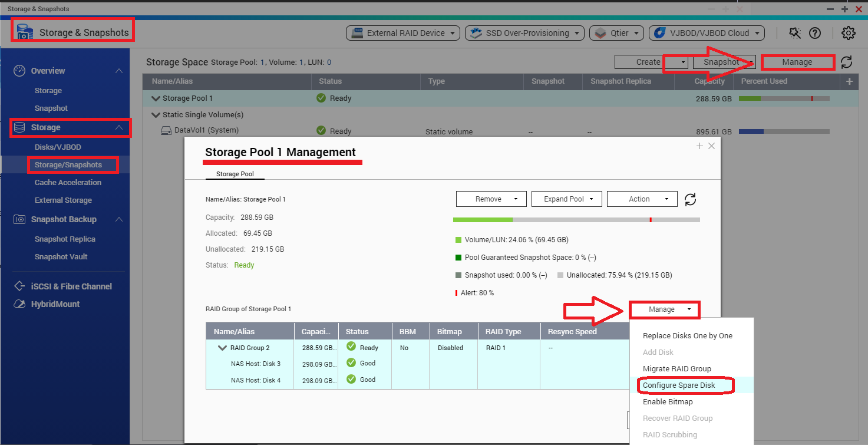Viewport: 868px width, 445px height.
Task: Open the External RAID Device dropdown
Action: coord(403,33)
